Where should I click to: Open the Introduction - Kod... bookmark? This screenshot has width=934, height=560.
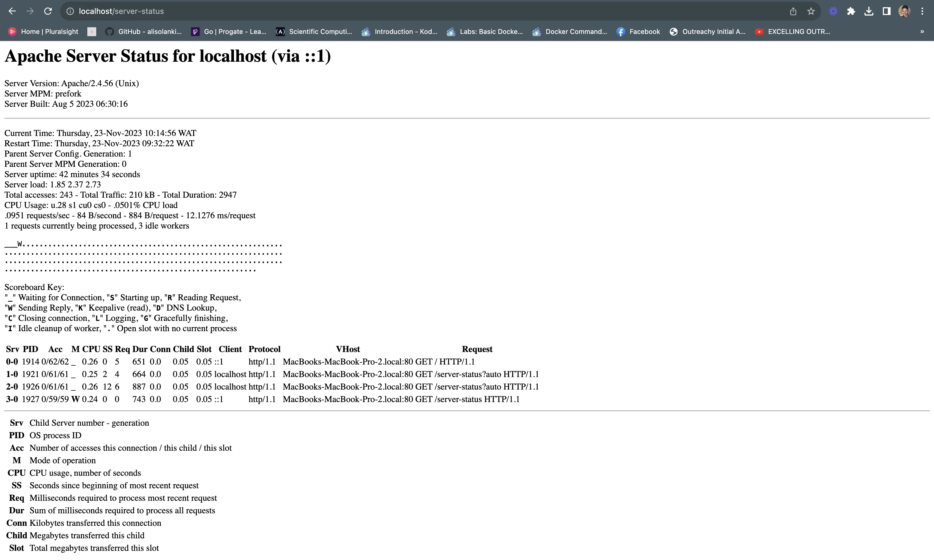[x=399, y=32]
